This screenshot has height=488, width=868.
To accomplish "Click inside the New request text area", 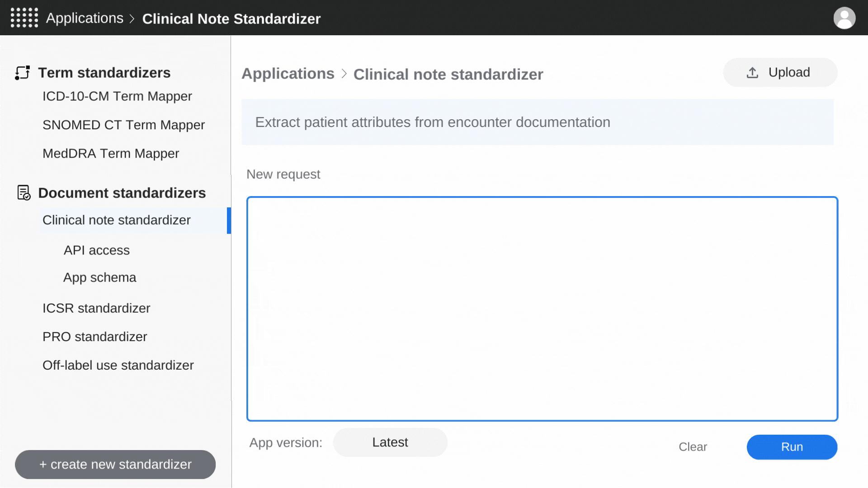I will click(x=541, y=309).
